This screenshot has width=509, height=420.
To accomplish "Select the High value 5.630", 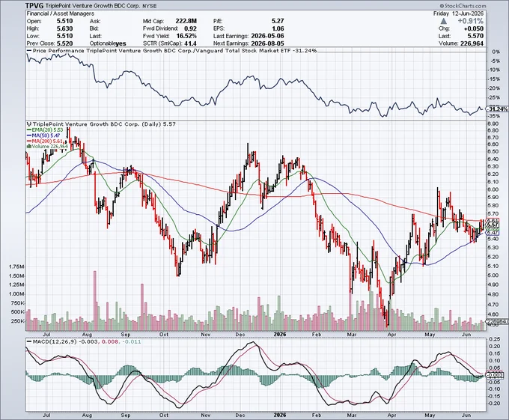I will point(64,28).
